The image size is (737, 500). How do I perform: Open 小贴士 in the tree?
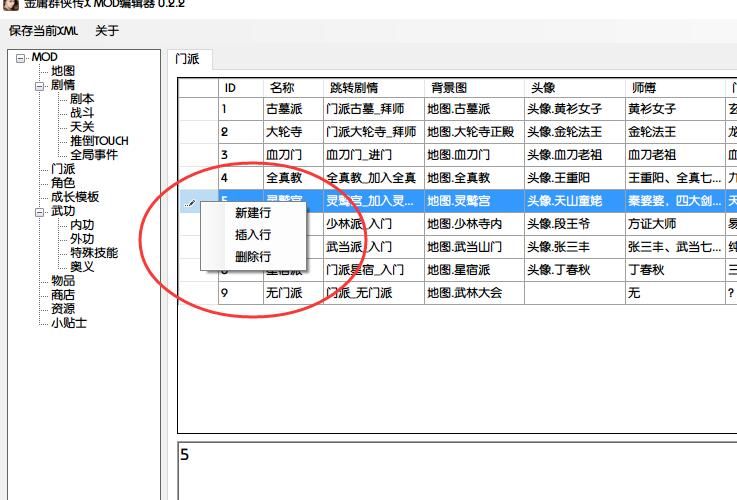69,323
